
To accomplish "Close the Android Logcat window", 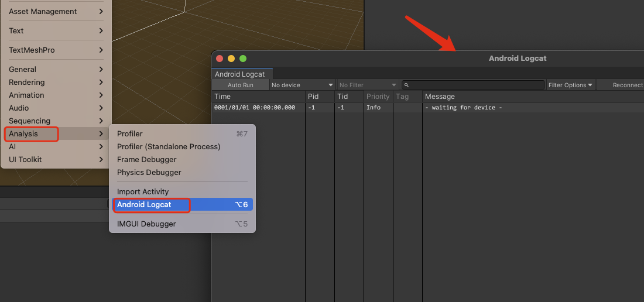I will click(220, 59).
